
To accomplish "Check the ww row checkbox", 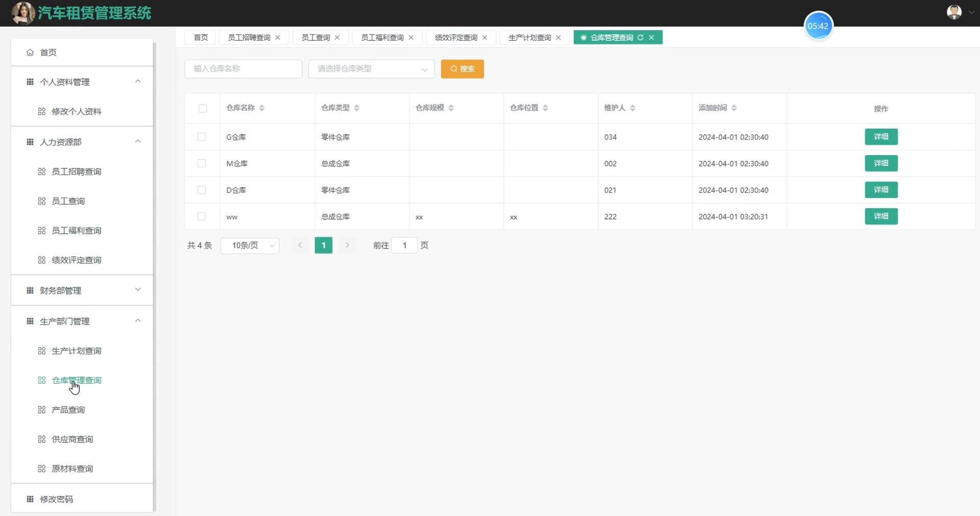I will pos(202,216).
